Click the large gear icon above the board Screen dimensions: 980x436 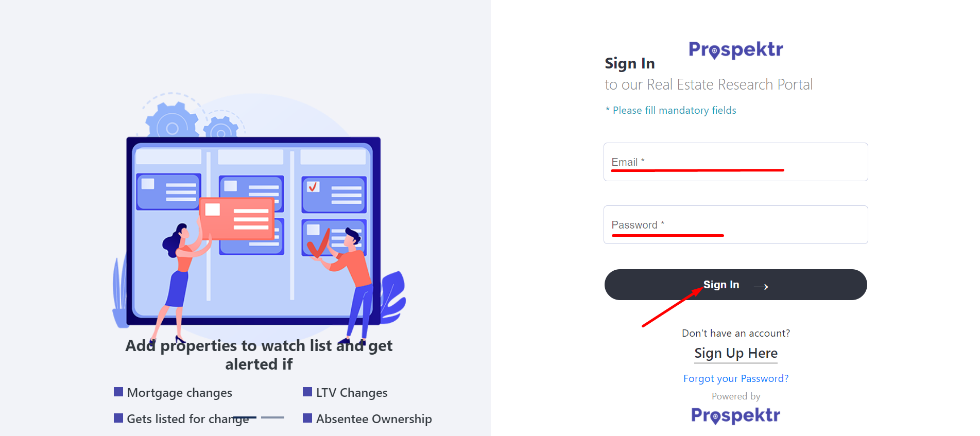pos(172,121)
